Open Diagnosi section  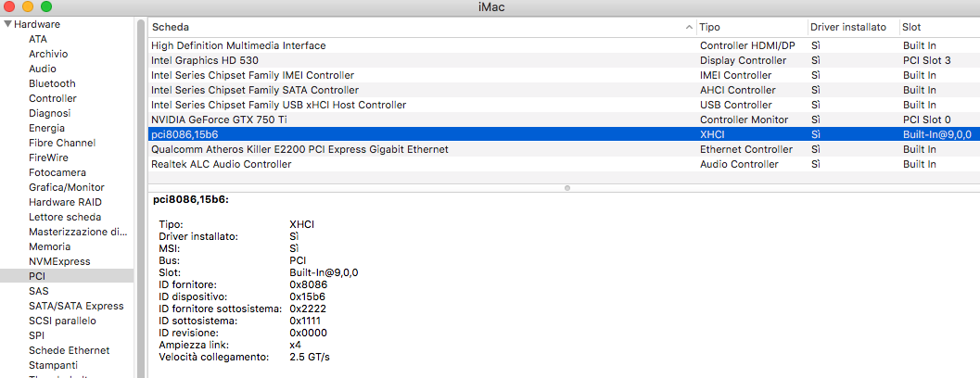49,114
